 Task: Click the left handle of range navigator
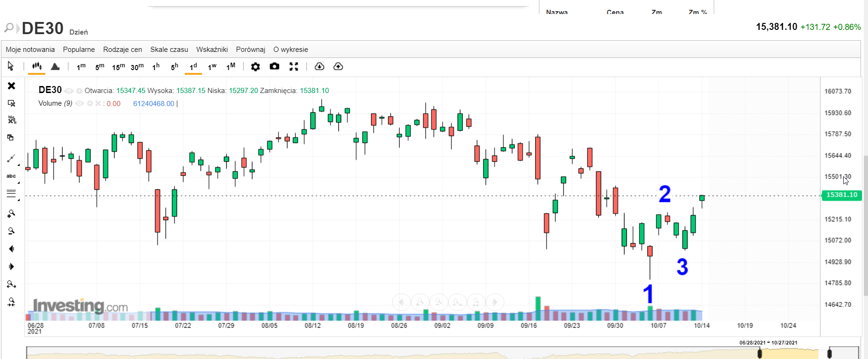click(760, 353)
